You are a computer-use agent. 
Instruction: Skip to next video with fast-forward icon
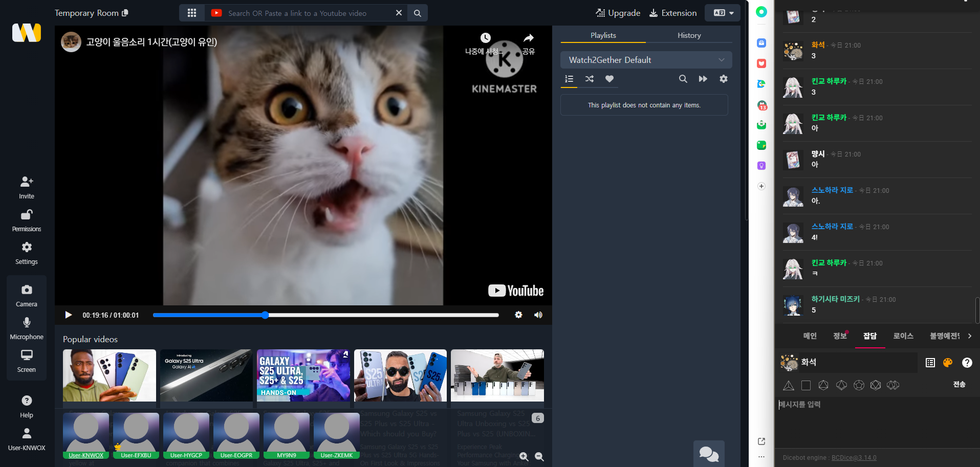point(703,79)
